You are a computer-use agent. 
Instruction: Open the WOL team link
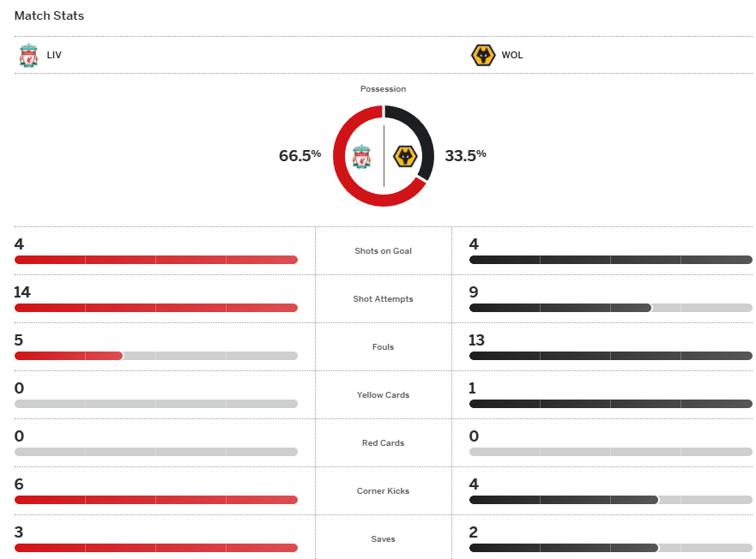click(512, 55)
